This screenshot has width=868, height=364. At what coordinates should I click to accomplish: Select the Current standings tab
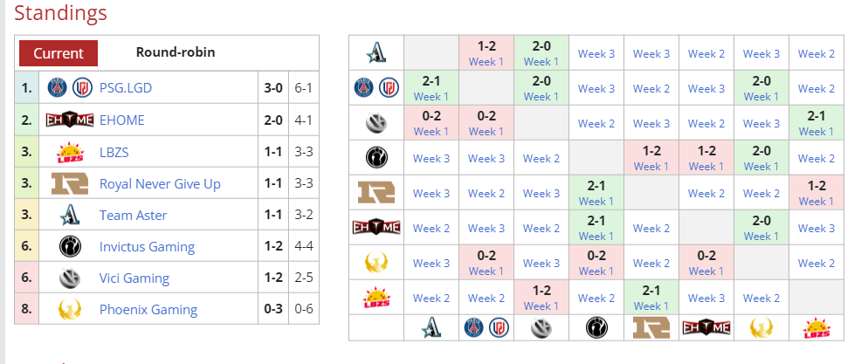(59, 53)
